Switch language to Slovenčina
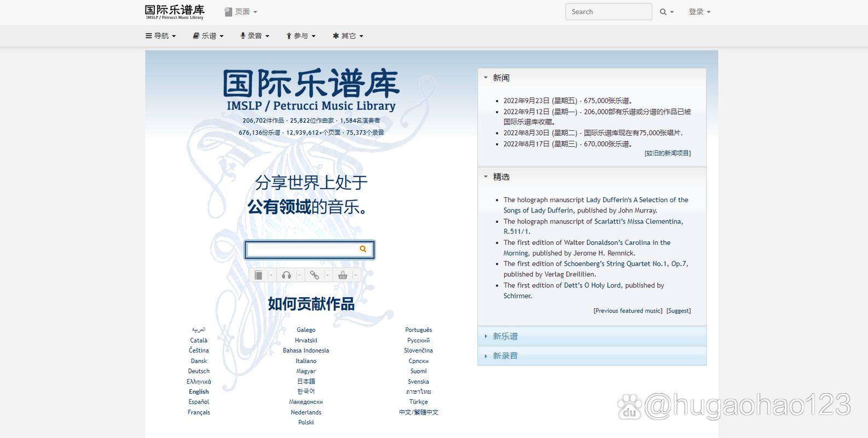 [x=419, y=350]
